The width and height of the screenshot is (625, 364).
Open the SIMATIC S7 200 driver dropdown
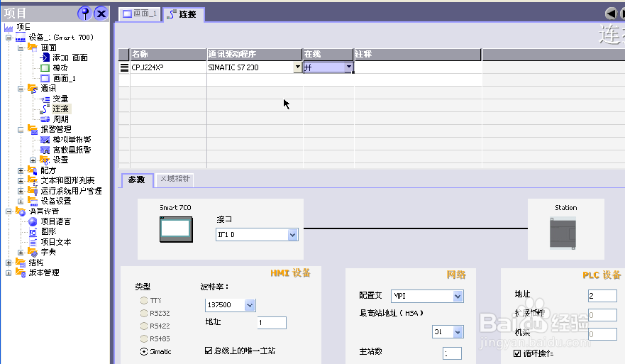297,67
